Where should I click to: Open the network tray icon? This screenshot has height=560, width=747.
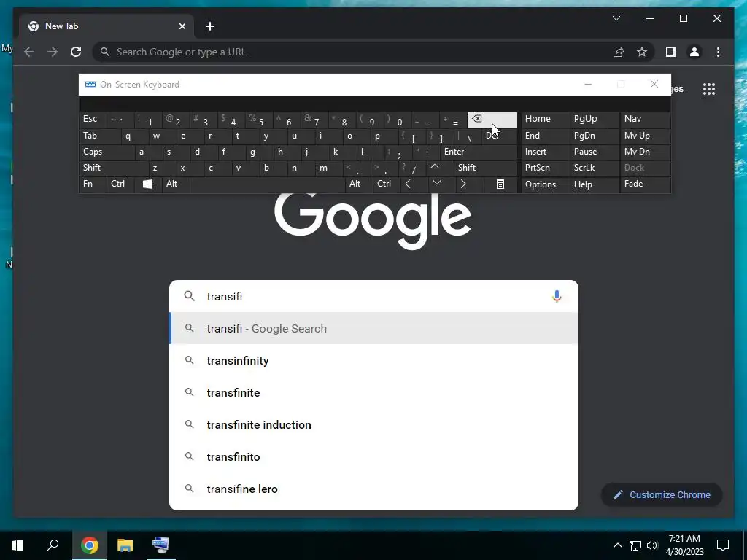point(635,545)
